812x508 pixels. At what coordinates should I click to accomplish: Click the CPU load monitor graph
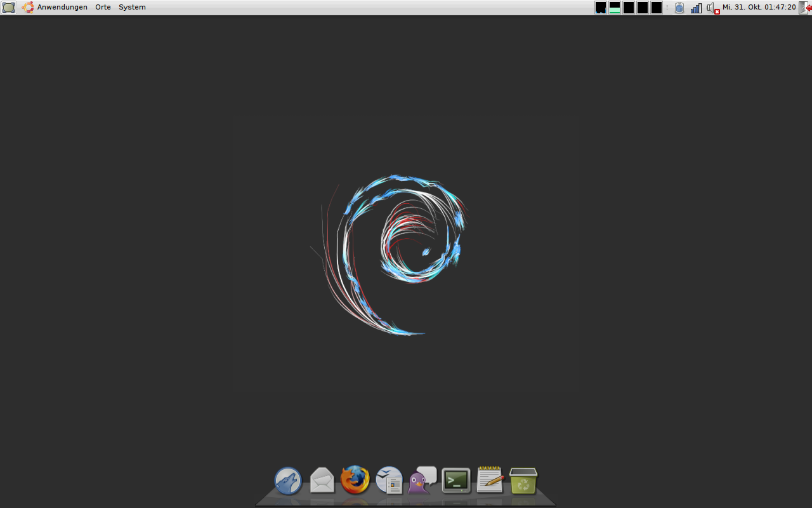pos(601,8)
